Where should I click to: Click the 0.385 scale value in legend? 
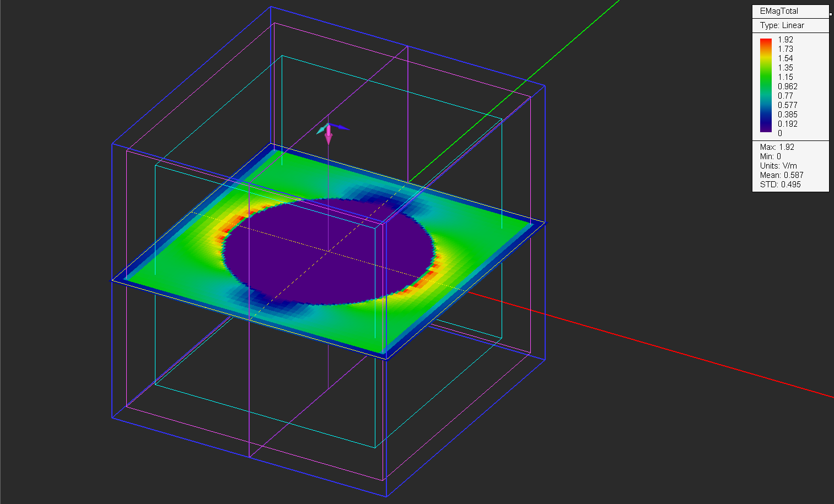tap(787, 115)
